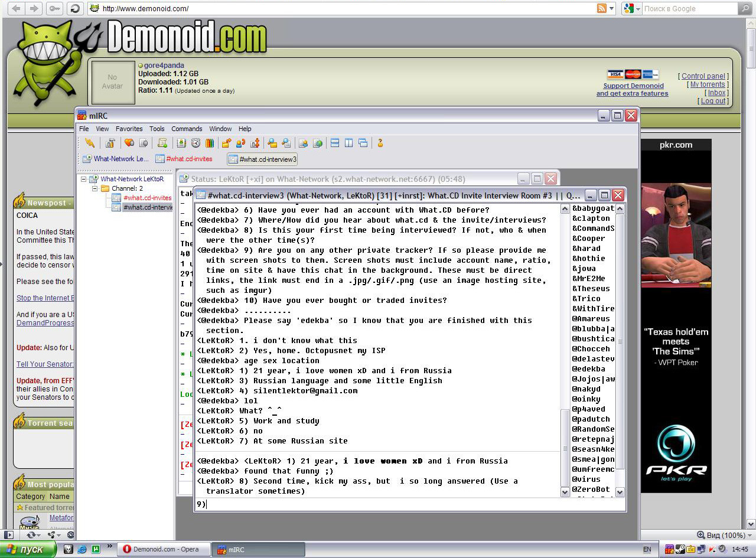
Task: Select #what.cd-interview3 switchbar tab
Action: pos(262,159)
